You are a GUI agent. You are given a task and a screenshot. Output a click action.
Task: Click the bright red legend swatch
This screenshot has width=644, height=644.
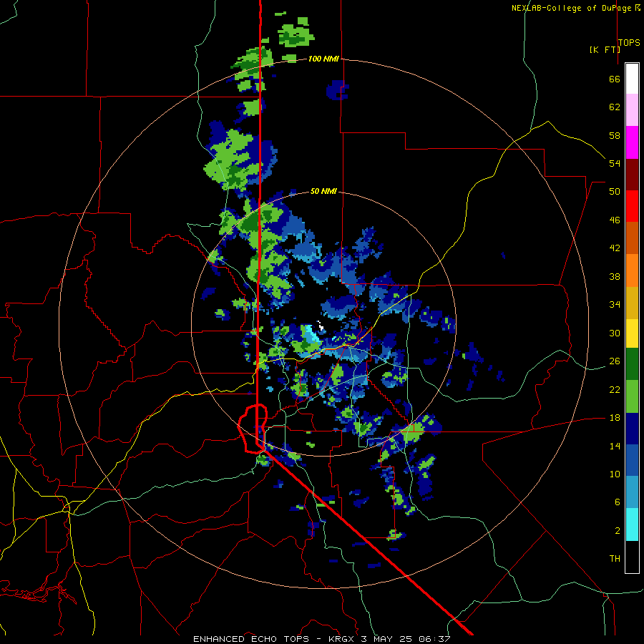coord(632,206)
